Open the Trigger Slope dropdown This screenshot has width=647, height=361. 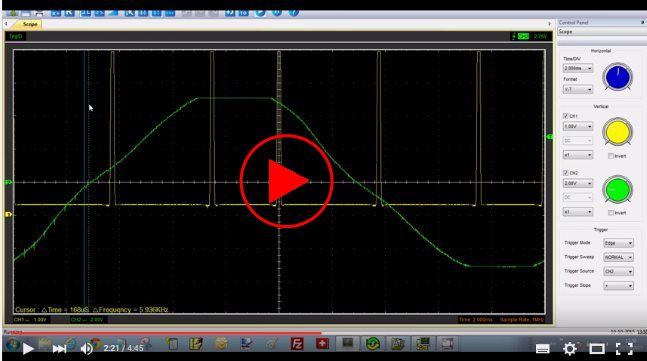618,285
